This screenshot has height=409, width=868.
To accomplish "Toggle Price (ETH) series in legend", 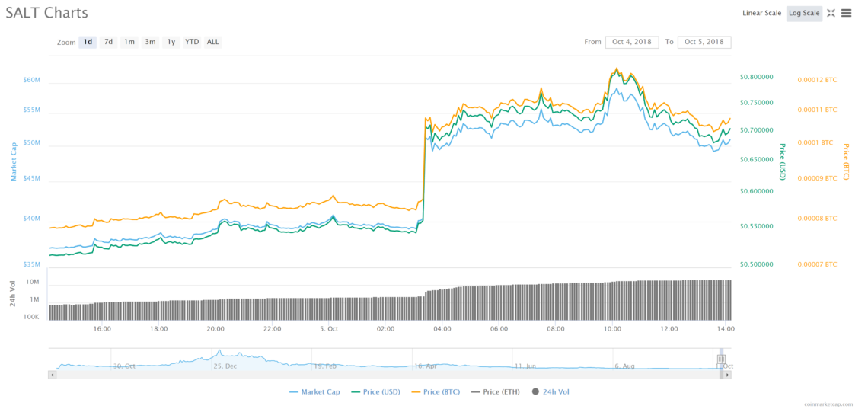I will pos(495,391).
